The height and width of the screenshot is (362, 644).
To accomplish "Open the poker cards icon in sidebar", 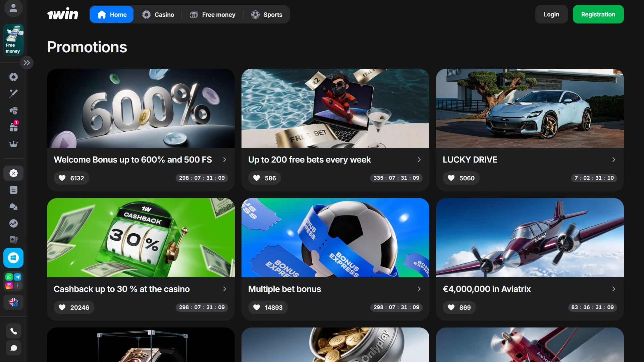I will [x=13, y=240].
